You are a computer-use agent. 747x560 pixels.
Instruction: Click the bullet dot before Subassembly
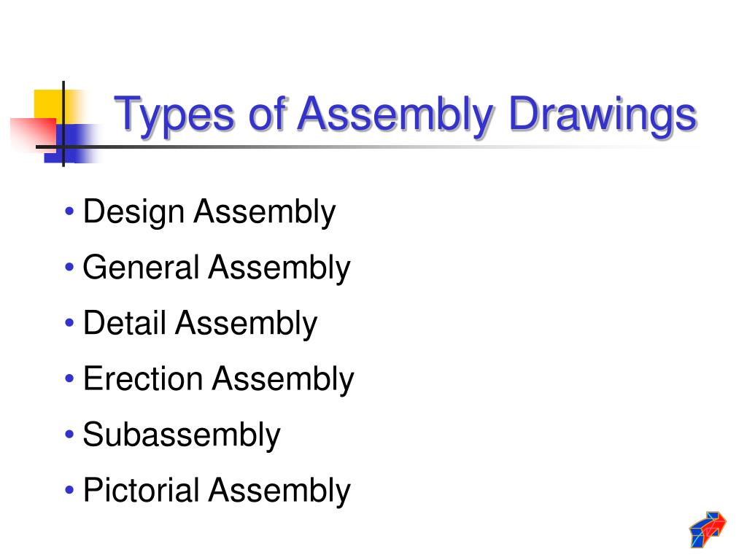pos(69,435)
